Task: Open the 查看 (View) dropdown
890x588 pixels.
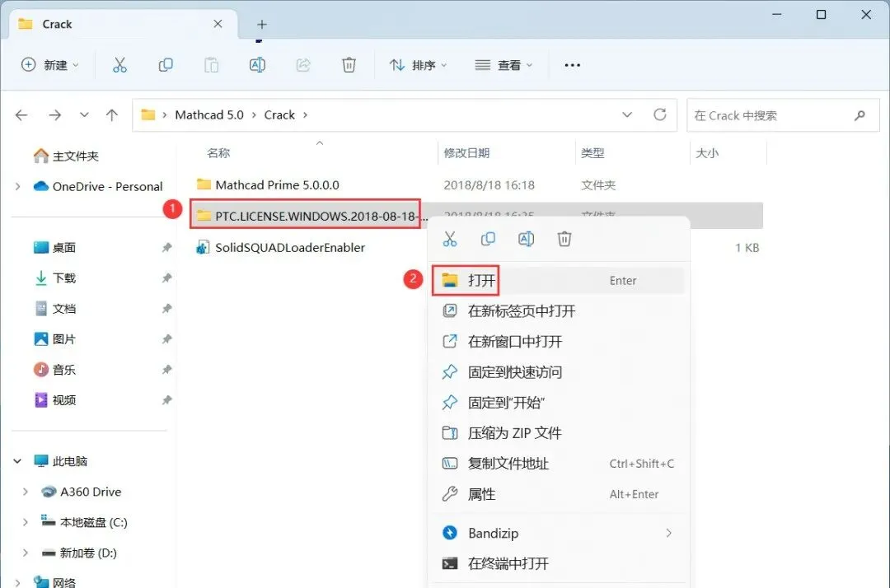Action: pos(504,65)
